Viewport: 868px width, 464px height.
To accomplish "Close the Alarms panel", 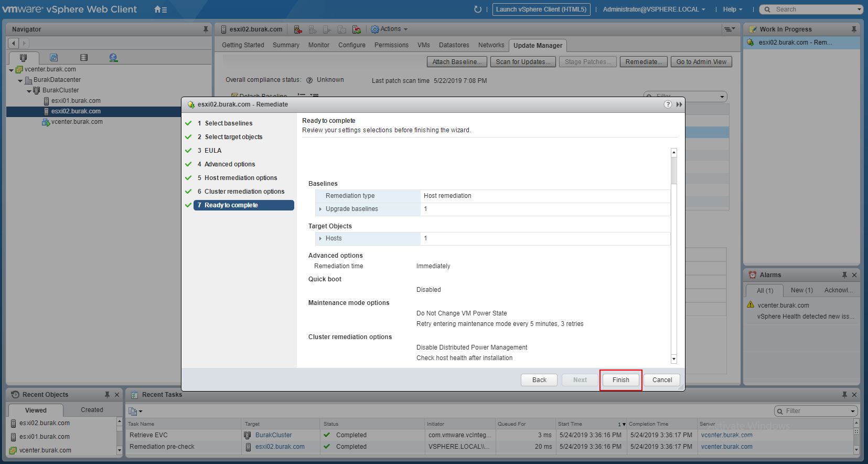I will tap(854, 275).
